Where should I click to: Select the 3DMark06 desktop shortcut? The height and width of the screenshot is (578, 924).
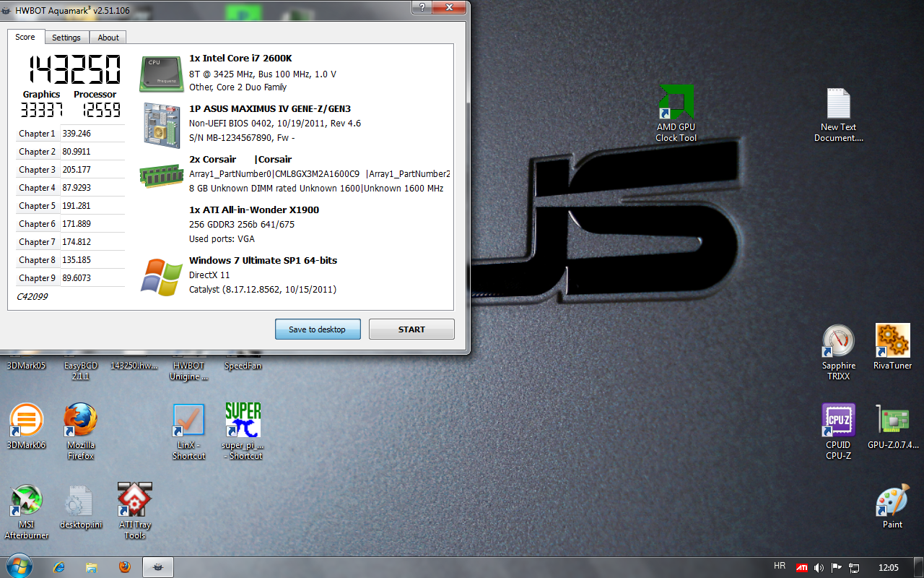26,427
